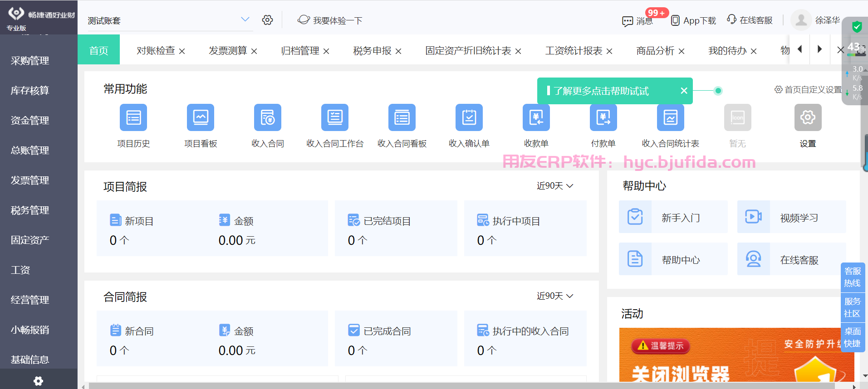Click the App下载 phone icon
Screen dimensions: 868x389
[x=675, y=20]
